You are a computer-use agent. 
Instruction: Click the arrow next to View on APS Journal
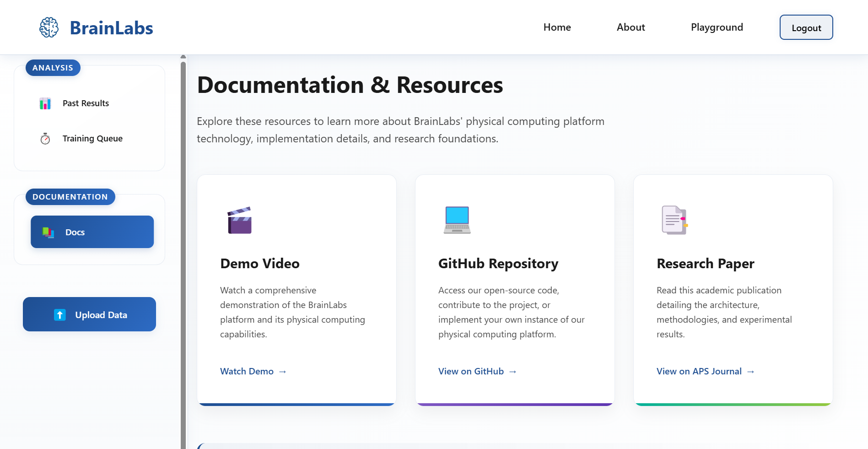(750, 372)
